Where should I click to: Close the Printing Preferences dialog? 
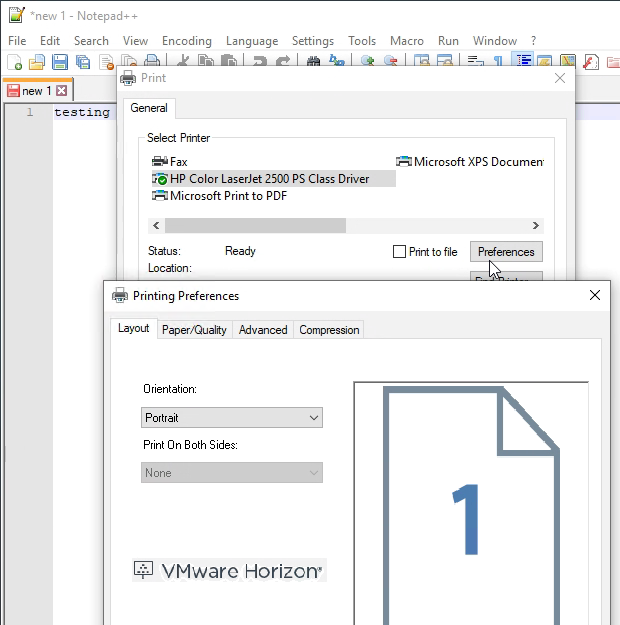(x=594, y=295)
